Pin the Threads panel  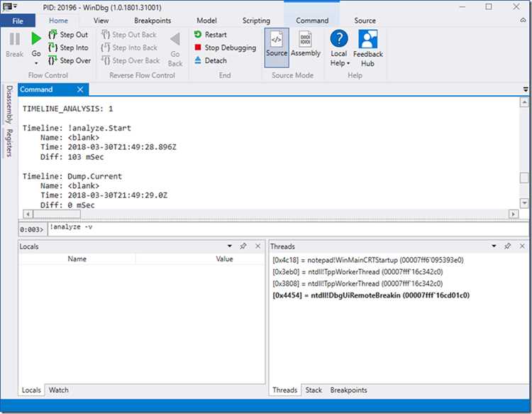click(508, 246)
